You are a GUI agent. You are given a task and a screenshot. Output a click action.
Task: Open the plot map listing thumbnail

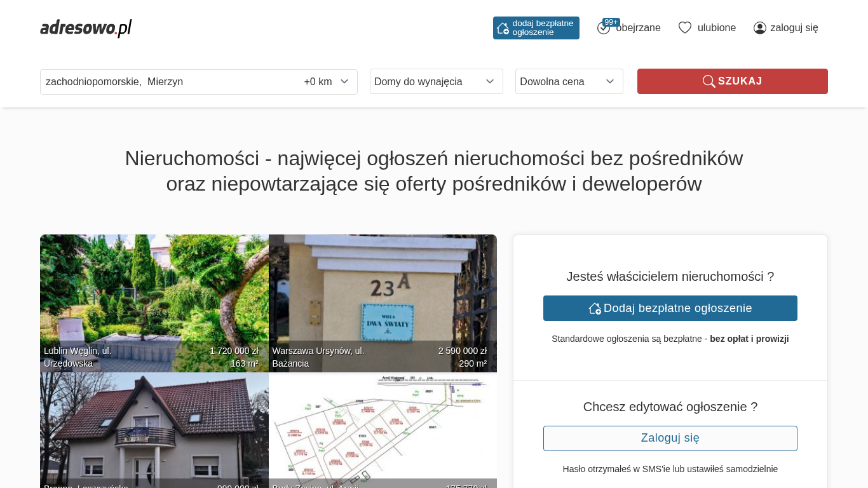click(383, 426)
